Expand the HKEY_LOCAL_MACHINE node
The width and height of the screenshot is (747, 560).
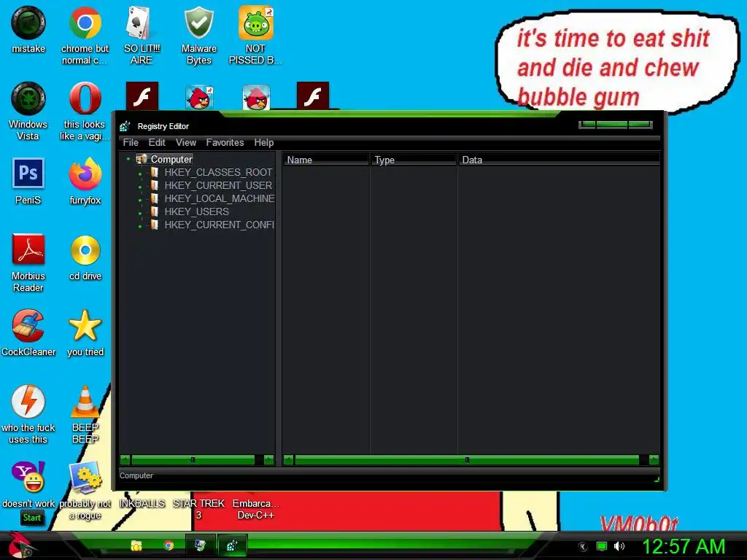coord(140,200)
